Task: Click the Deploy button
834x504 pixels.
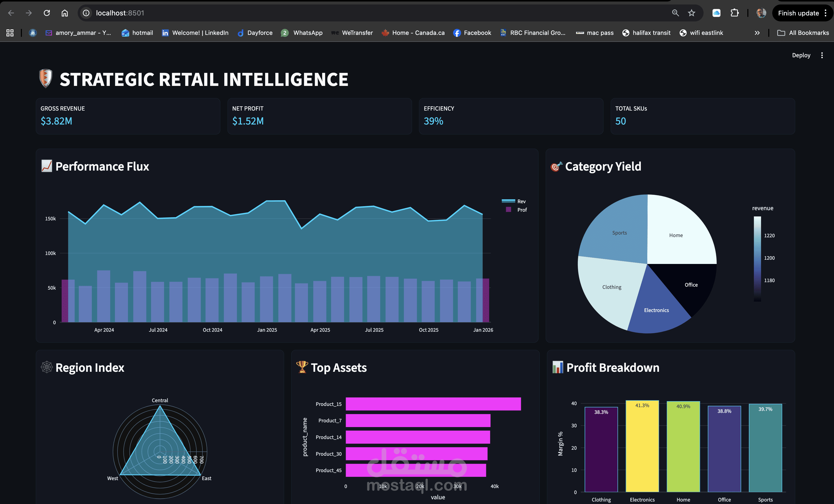Action: [x=801, y=55]
